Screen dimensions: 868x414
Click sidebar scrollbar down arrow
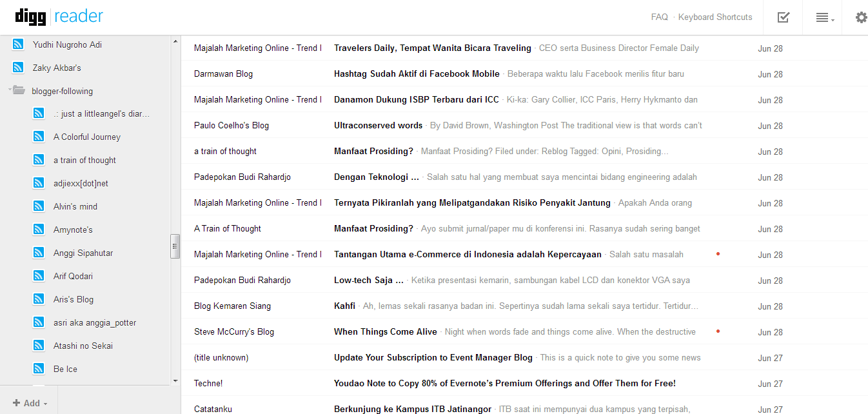pos(175,380)
